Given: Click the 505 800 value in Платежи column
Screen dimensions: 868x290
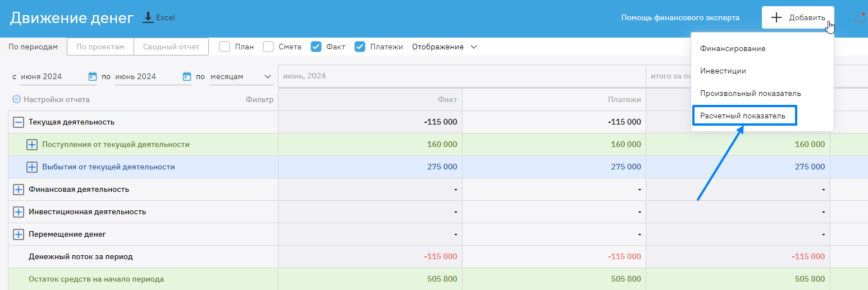Looking at the screenshot, I should (x=626, y=279).
